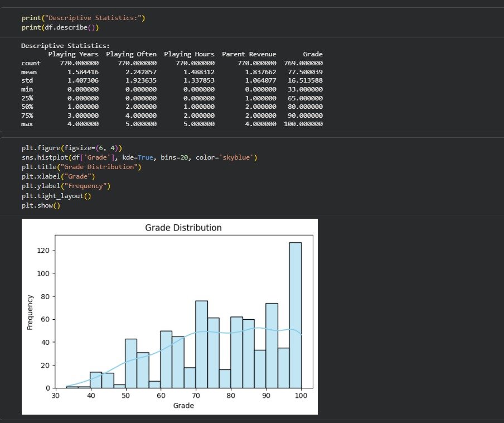Click the y-axis tick label 60
504x423 pixels.
(45, 319)
